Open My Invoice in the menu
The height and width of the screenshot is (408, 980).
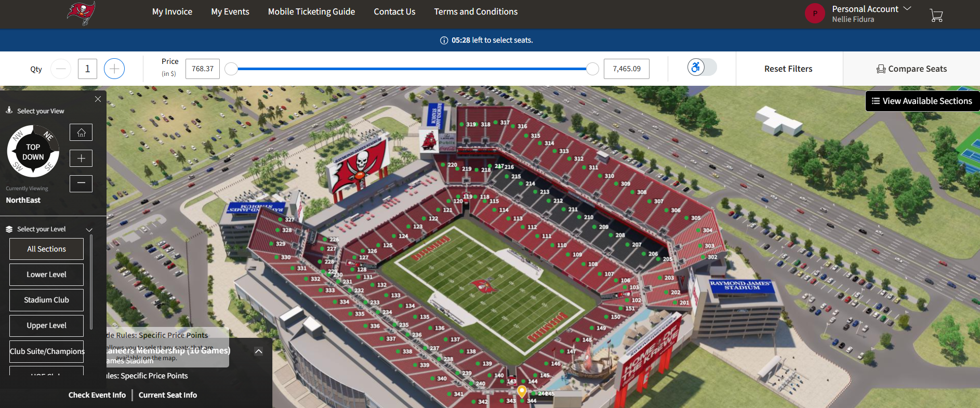click(172, 11)
